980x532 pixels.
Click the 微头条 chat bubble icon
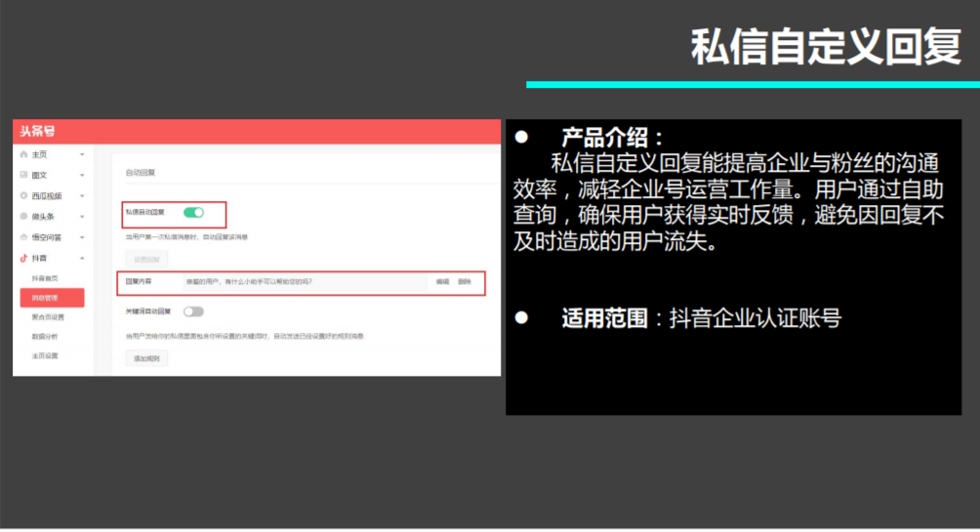point(23,217)
